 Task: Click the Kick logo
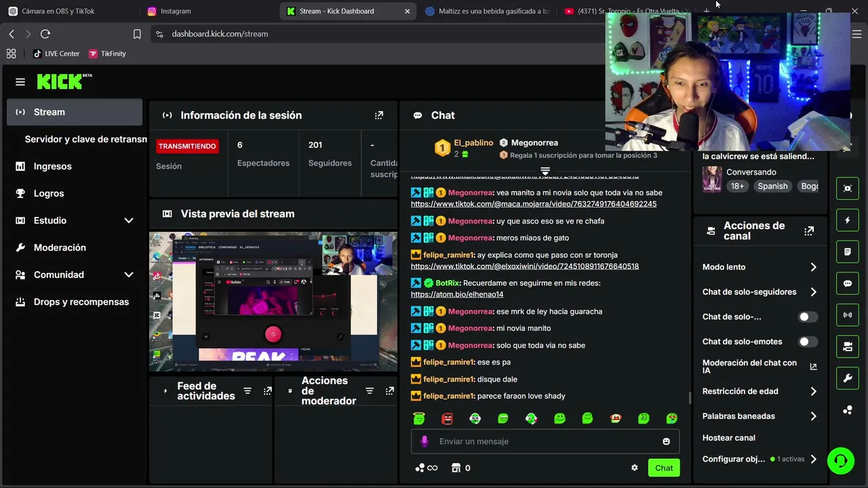click(x=64, y=81)
